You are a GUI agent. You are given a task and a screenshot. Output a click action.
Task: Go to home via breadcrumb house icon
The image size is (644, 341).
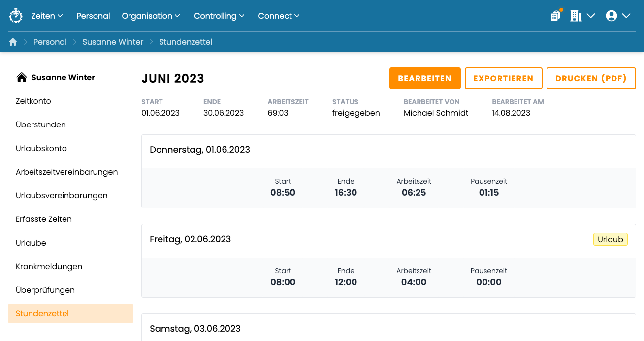point(13,42)
